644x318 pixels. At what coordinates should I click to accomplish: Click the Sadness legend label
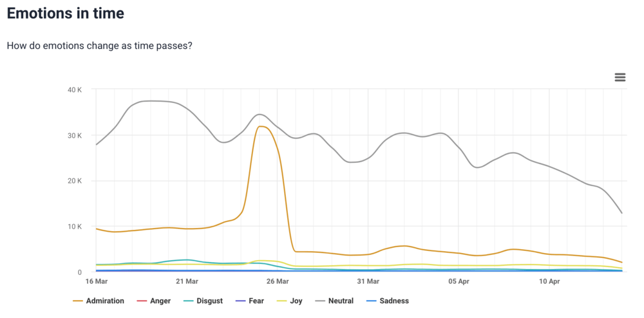[x=393, y=301]
